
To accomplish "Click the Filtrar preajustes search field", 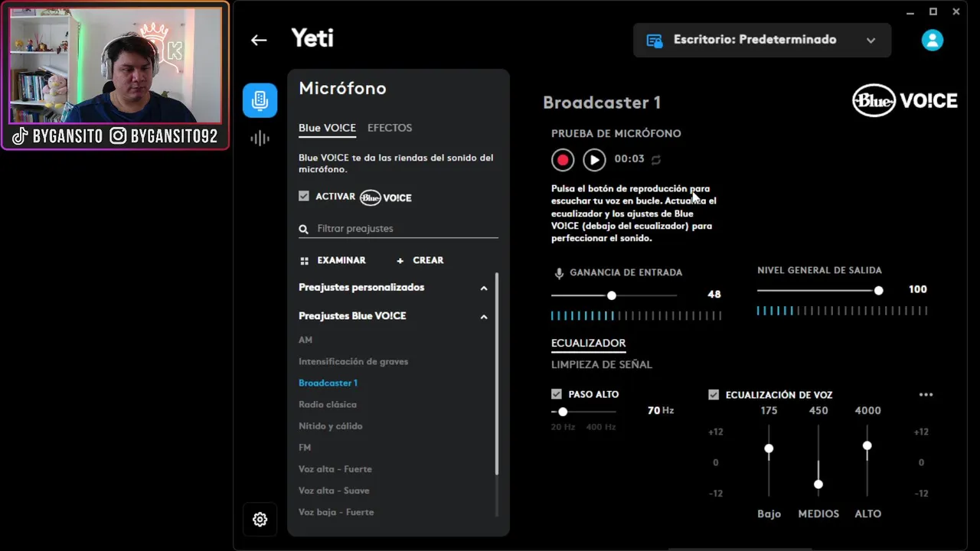I will click(398, 229).
